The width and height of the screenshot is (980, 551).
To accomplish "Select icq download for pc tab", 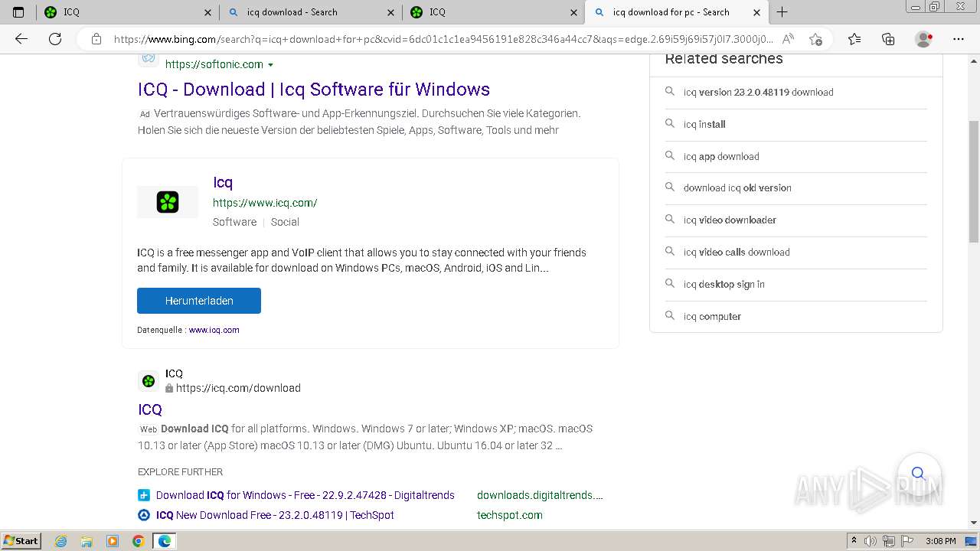I will [675, 12].
